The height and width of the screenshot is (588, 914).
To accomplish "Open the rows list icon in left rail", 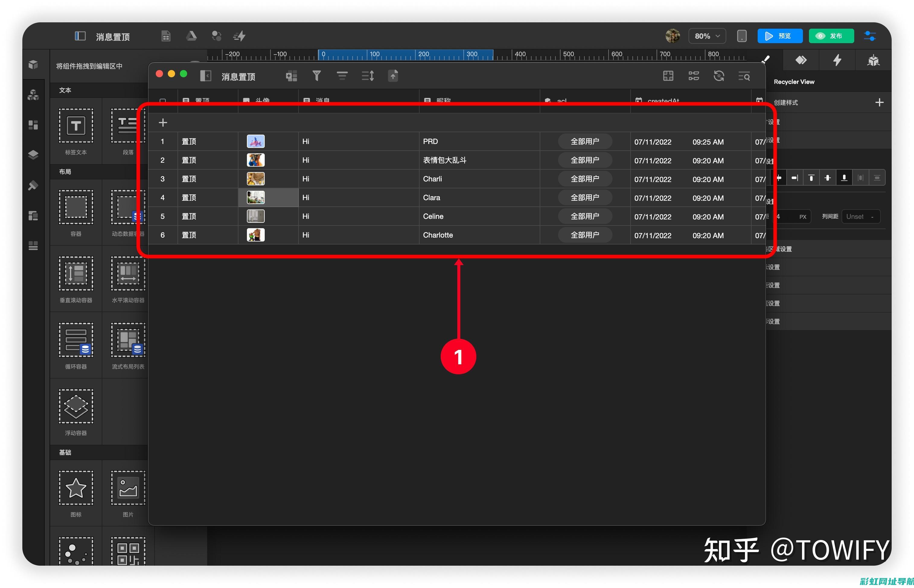I will 33,246.
